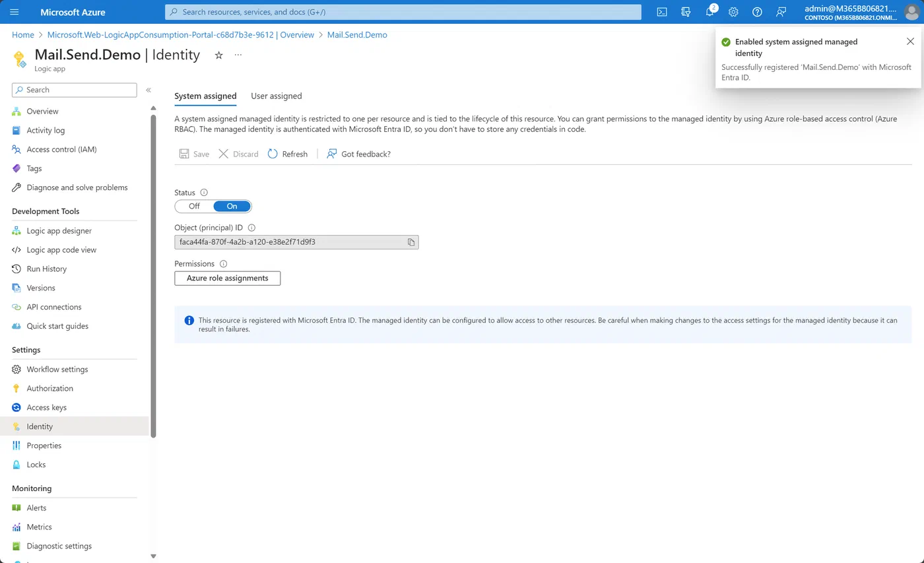The image size is (924, 563).
Task: Go to Home breadcrumb link
Action: click(23, 34)
